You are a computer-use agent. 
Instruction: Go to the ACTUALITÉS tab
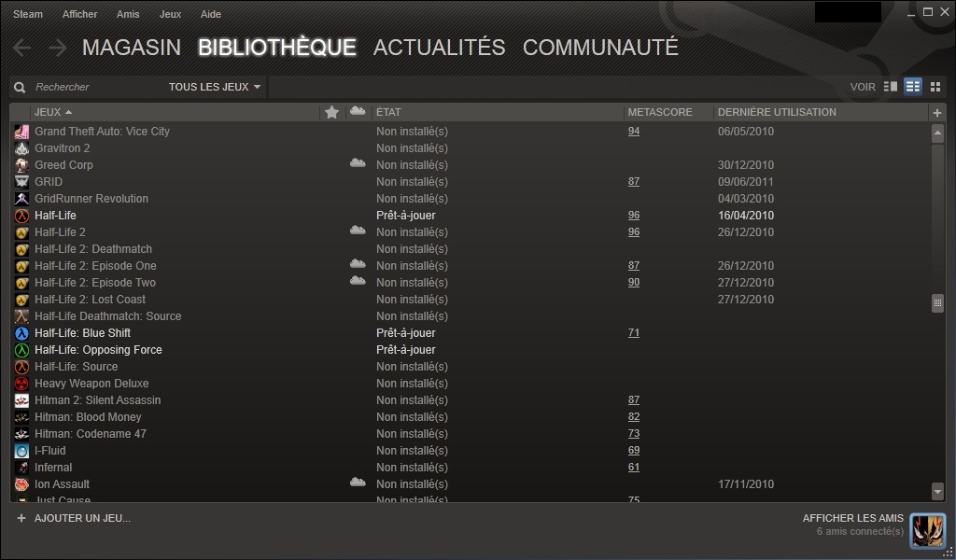439,48
